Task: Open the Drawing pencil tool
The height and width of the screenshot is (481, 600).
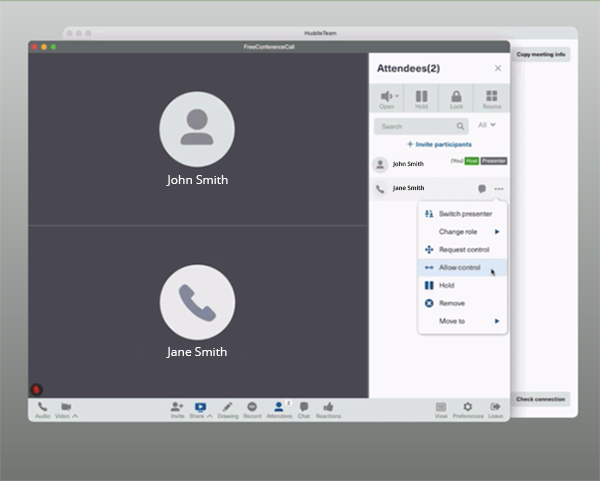Action: [x=228, y=406]
